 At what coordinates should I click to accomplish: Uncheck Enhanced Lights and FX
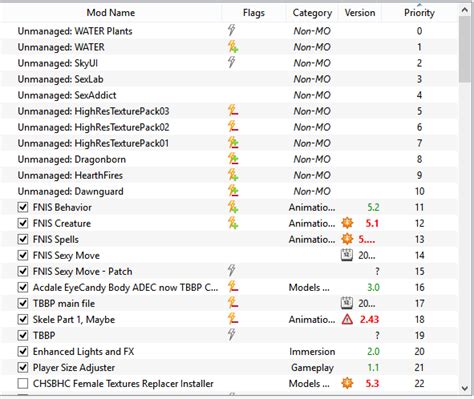pos(23,351)
